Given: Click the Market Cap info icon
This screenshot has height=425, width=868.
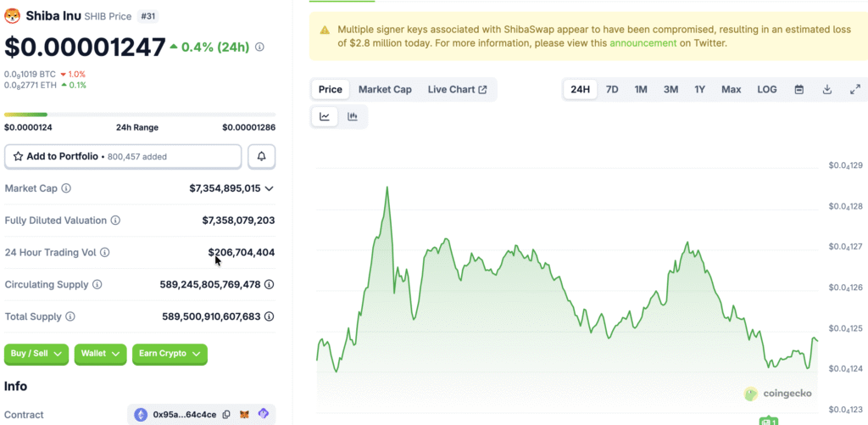Looking at the screenshot, I should [66, 188].
